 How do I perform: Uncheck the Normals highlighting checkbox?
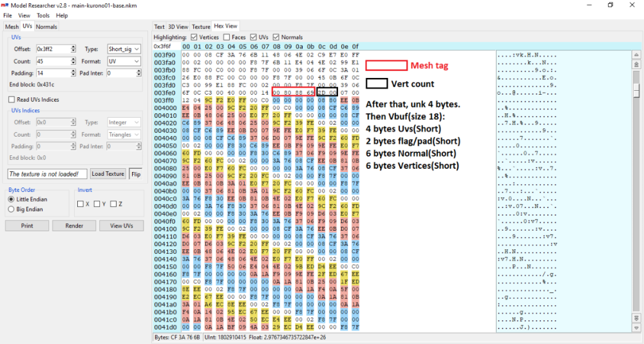tap(276, 37)
